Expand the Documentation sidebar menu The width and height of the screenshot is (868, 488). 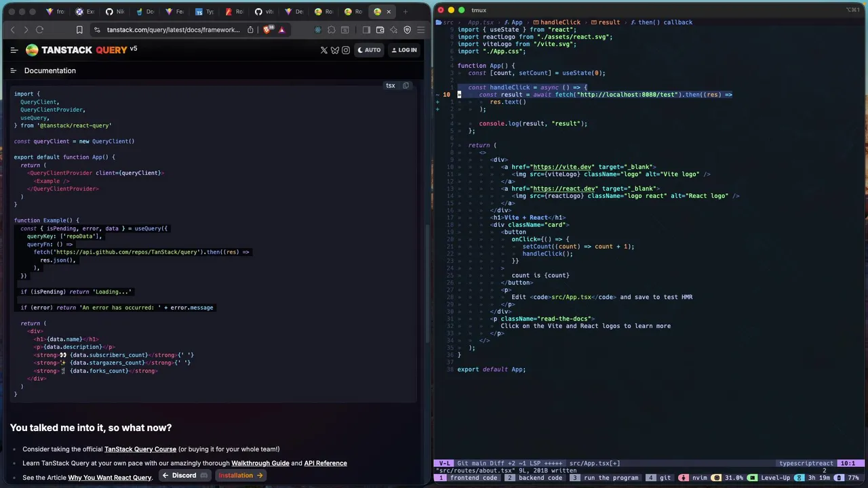point(13,70)
